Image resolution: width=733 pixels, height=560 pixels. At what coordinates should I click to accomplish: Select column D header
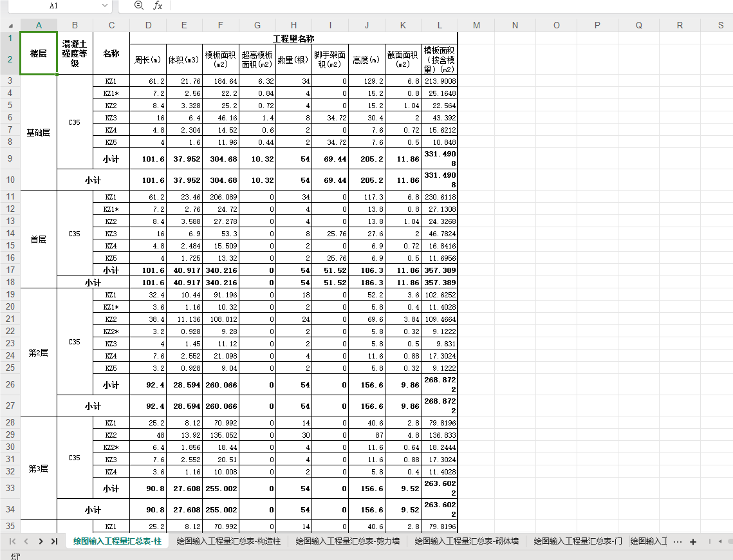point(148,25)
